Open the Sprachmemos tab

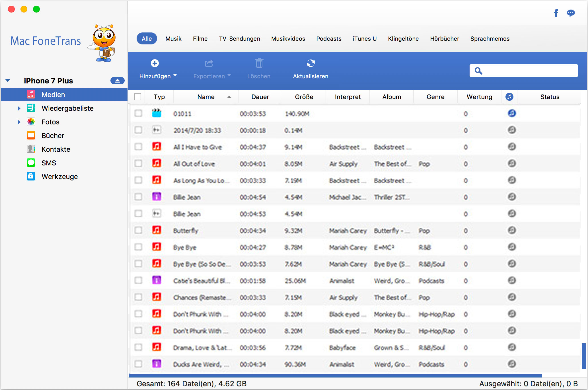[490, 38]
